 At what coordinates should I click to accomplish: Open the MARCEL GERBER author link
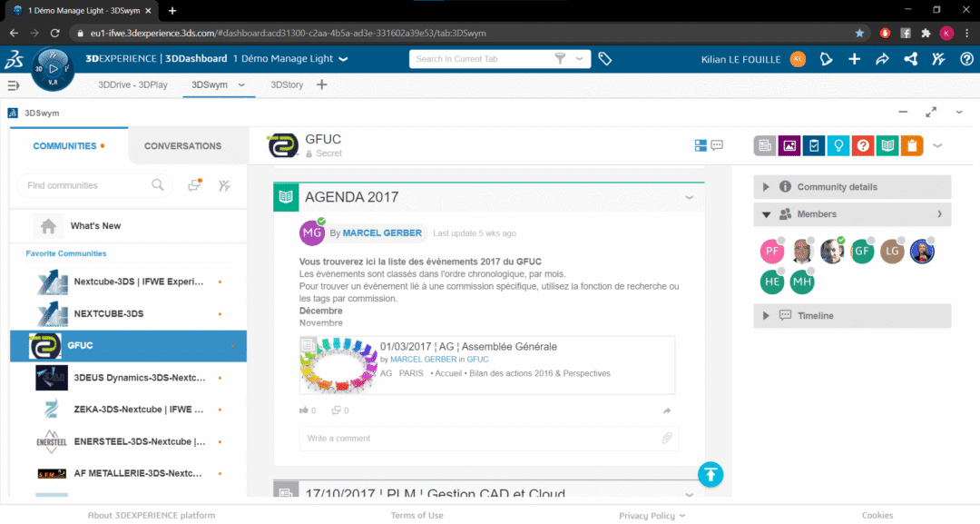382,233
